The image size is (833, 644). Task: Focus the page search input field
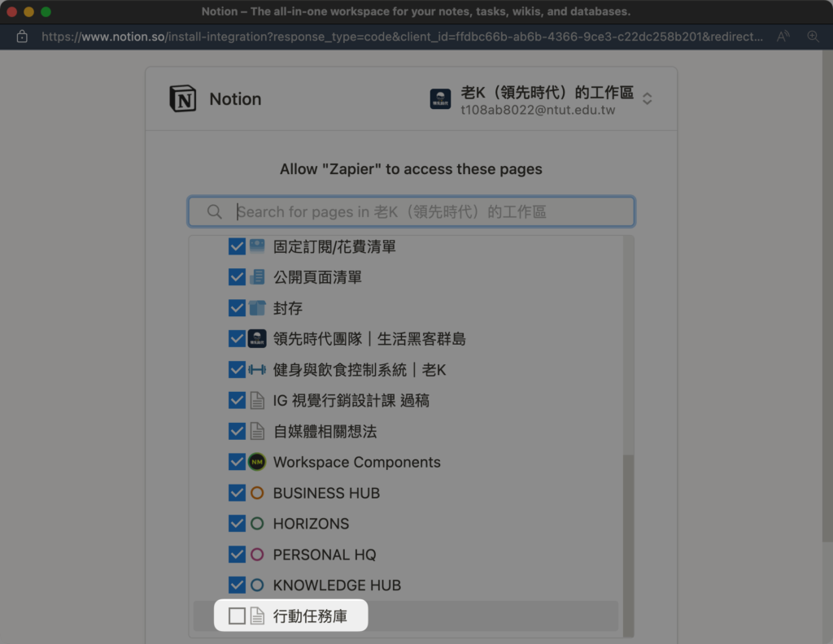[x=411, y=212]
